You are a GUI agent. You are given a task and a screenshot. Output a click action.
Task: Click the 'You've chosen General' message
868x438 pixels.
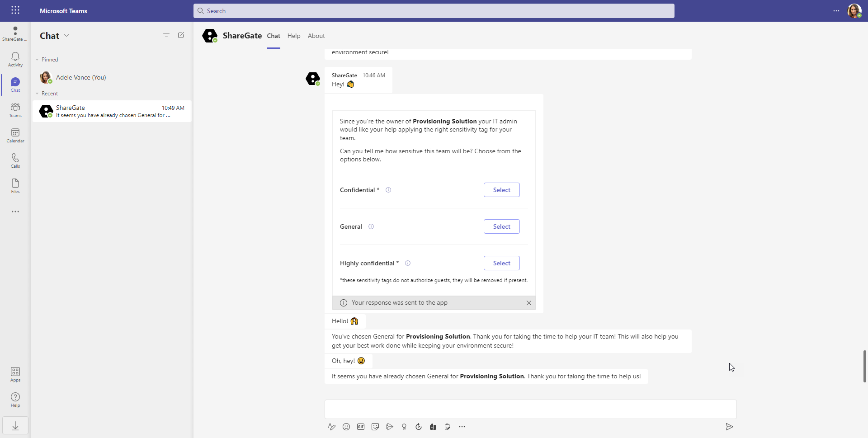508,341
